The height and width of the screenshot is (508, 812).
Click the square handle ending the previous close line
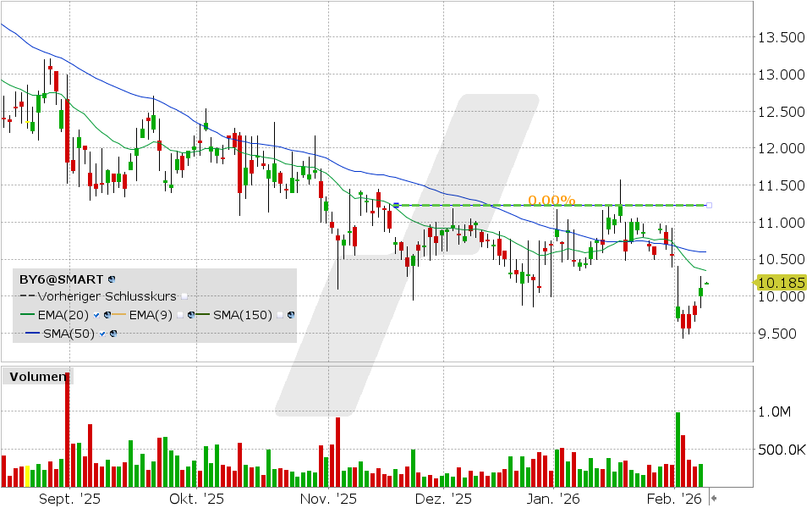[x=709, y=204]
